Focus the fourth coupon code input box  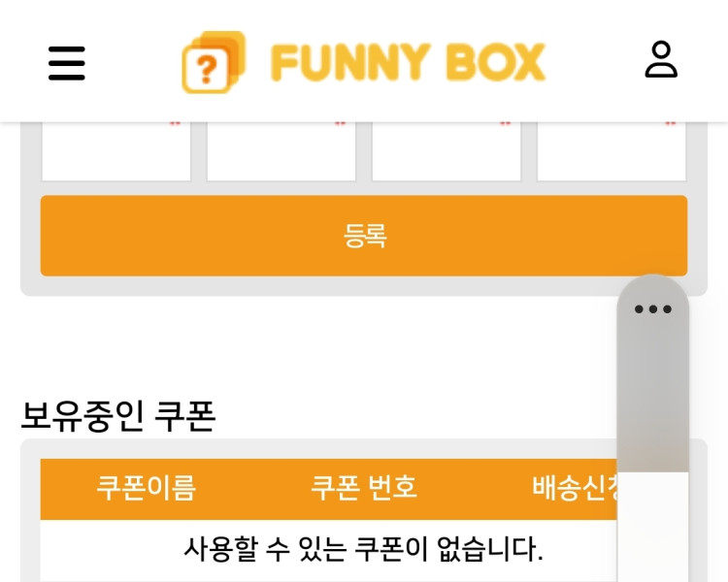click(611, 153)
